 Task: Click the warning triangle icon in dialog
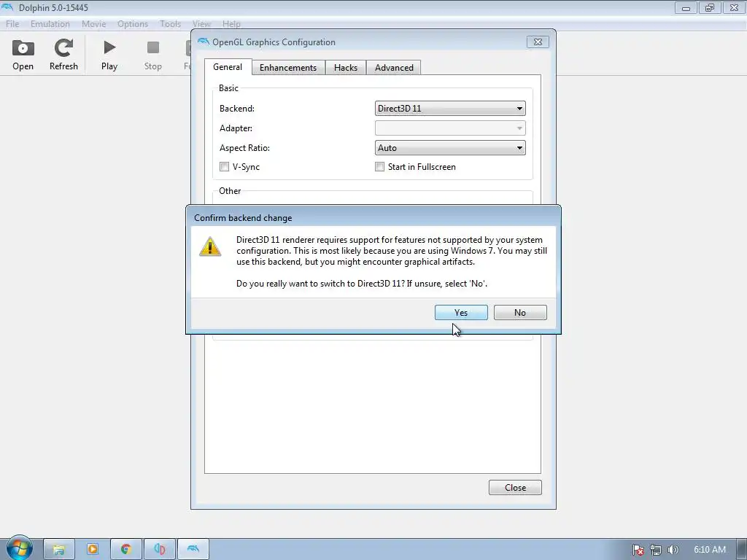(210, 246)
